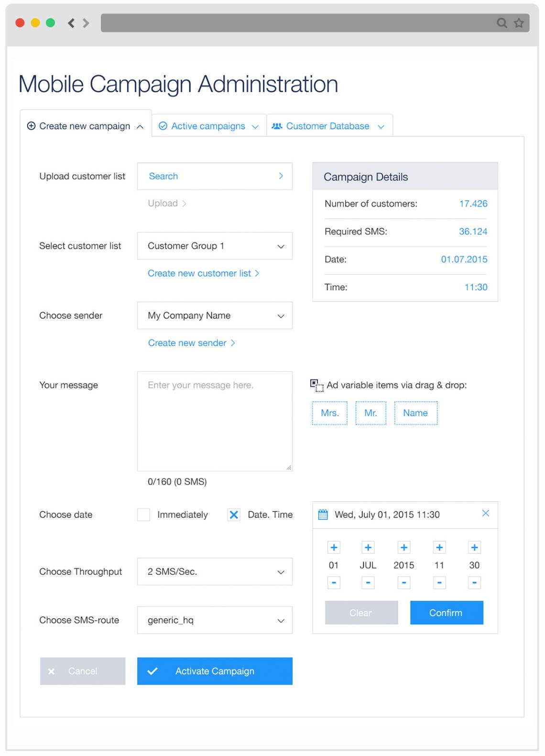Uncheck the Date. Time checkbox

(234, 515)
